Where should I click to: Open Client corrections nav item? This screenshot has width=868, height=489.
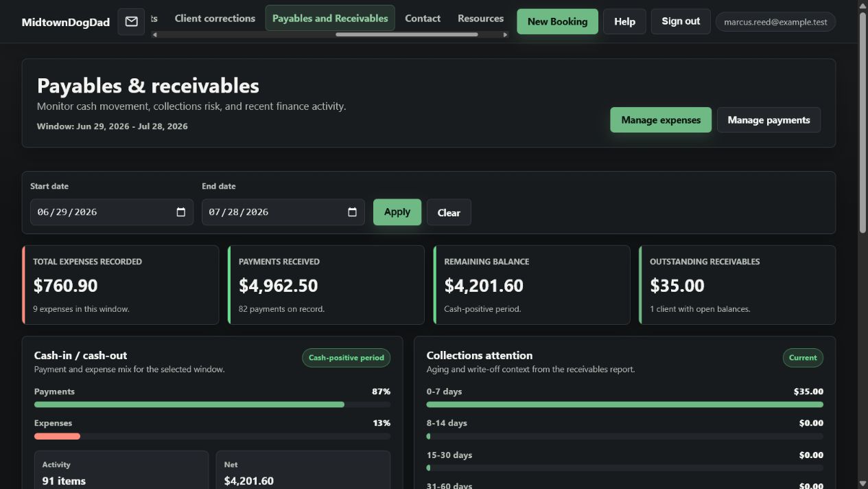pos(215,19)
